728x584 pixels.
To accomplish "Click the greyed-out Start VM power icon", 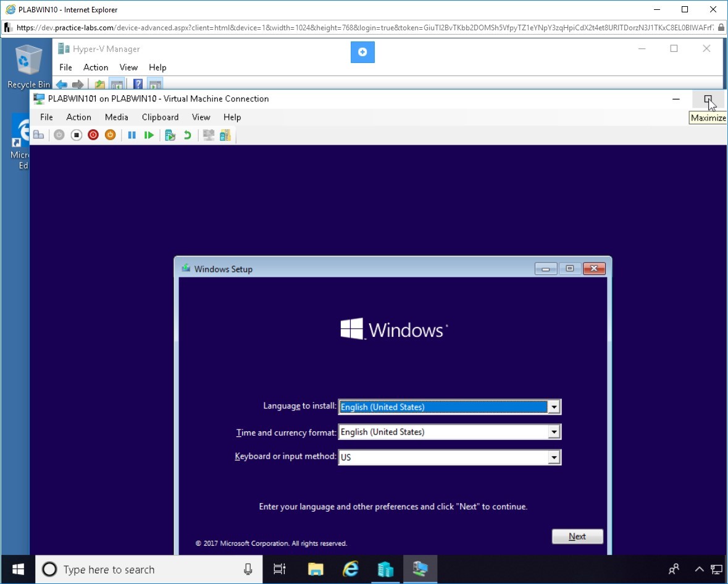I will pos(59,135).
